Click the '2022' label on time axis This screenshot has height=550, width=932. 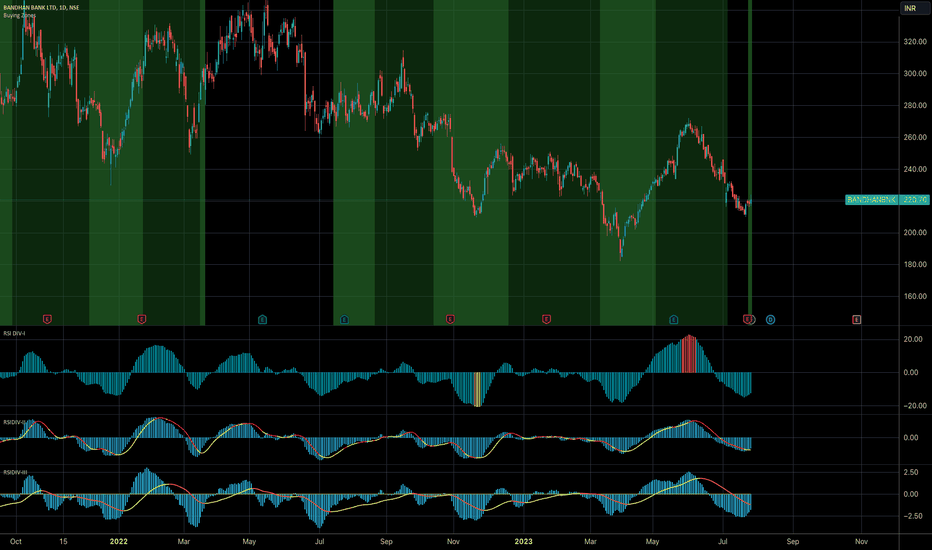pos(119,542)
